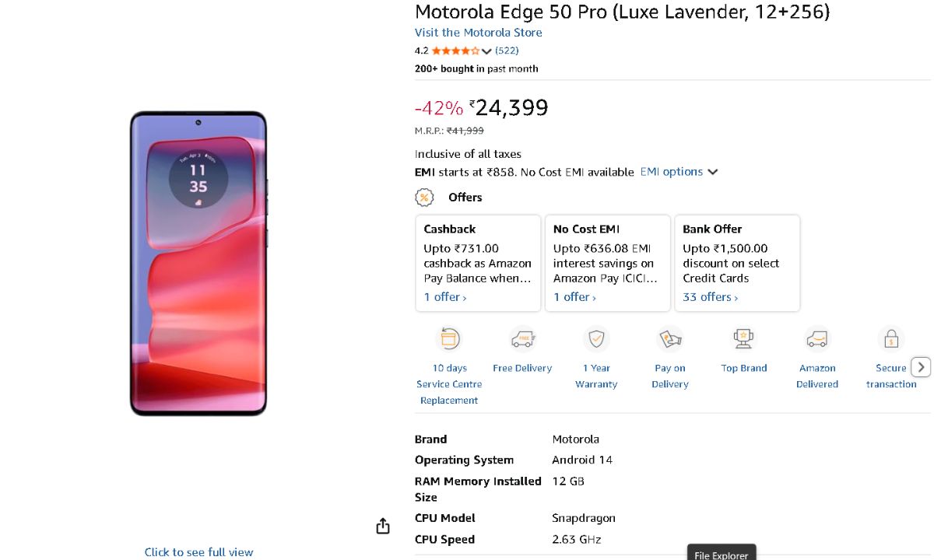
Task: Click the share icon below product image
Action: (x=382, y=527)
